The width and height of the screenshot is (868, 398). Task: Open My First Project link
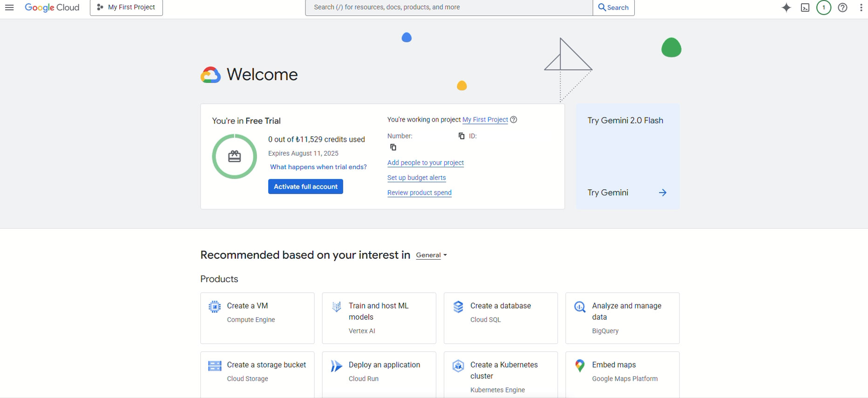[x=485, y=120]
